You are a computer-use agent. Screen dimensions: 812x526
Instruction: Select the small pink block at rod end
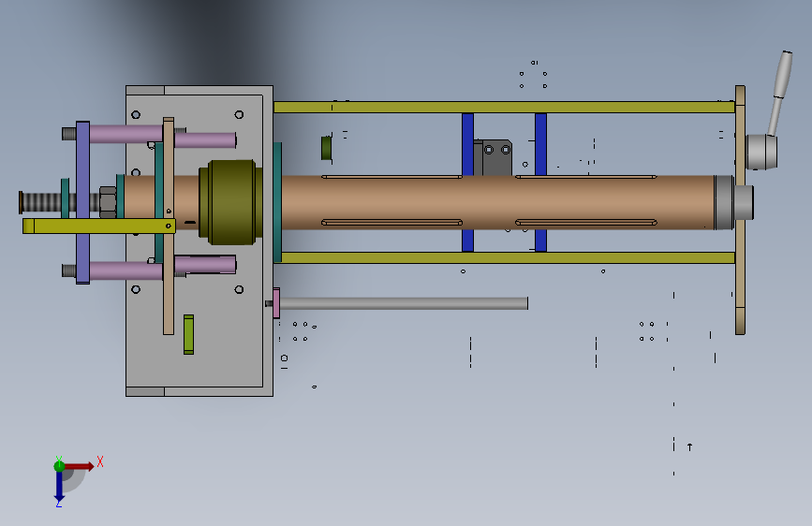click(276, 303)
